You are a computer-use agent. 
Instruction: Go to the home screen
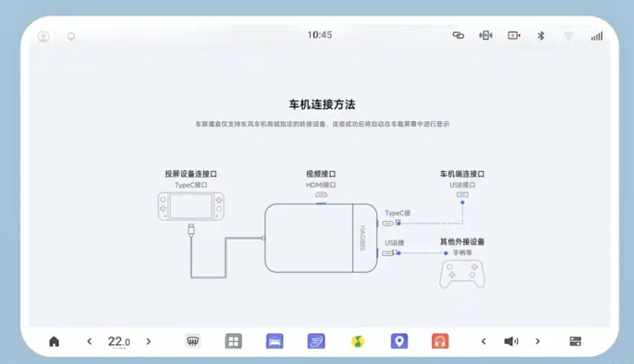coord(54,342)
